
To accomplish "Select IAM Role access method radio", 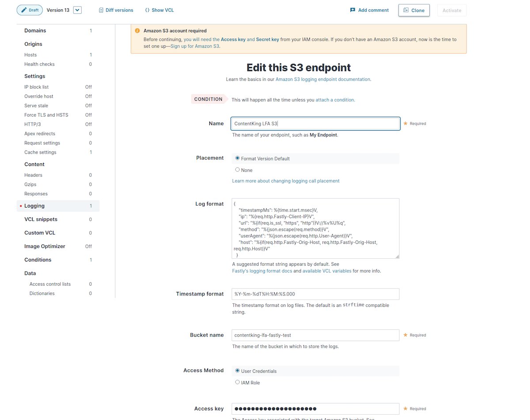I will click(238, 382).
